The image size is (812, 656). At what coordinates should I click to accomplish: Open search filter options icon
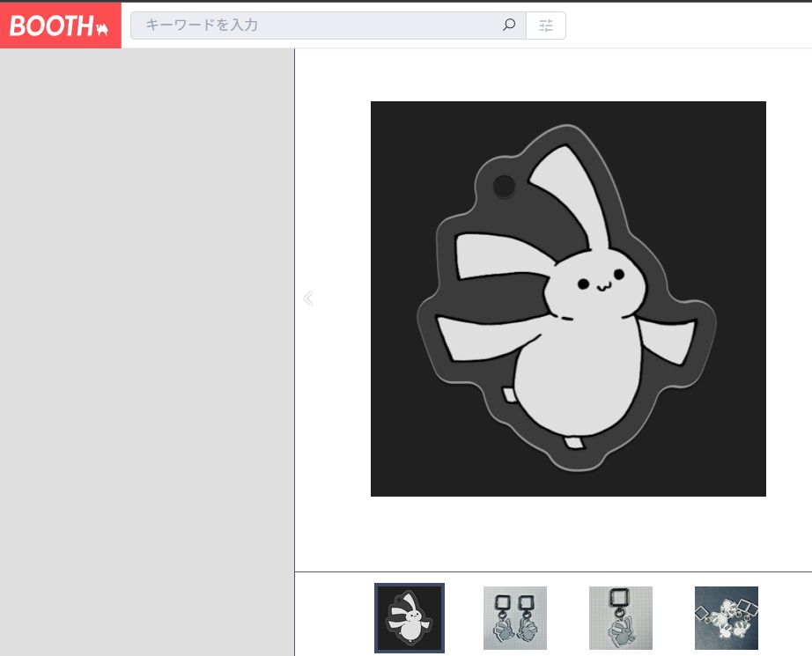(x=546, y=26)
